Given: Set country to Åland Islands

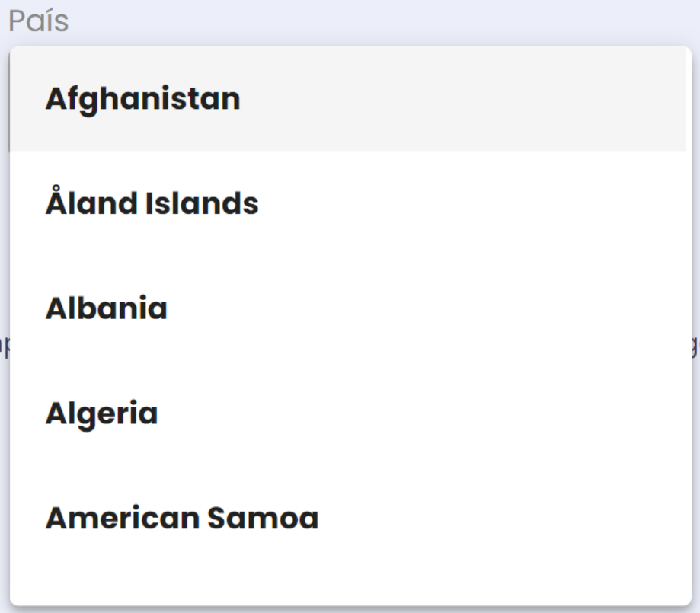Looking at the screenshot, I should point(152,204).
